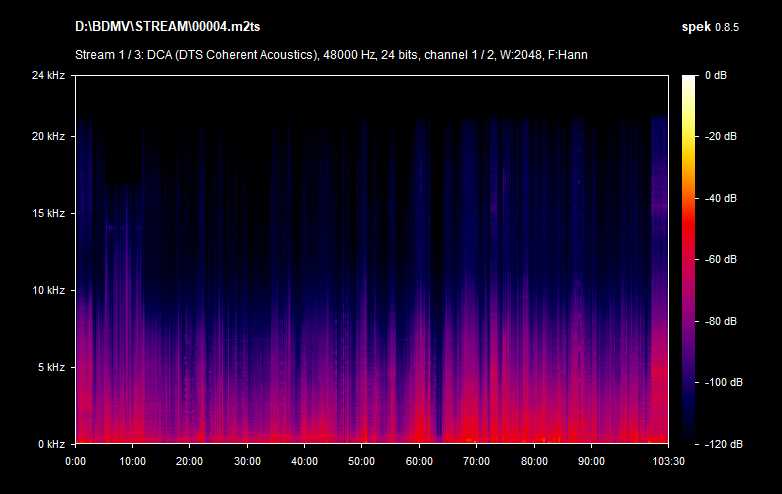Click the 10 kHz frequency label
Screen dimensions: 782x494
coord(48,290)
